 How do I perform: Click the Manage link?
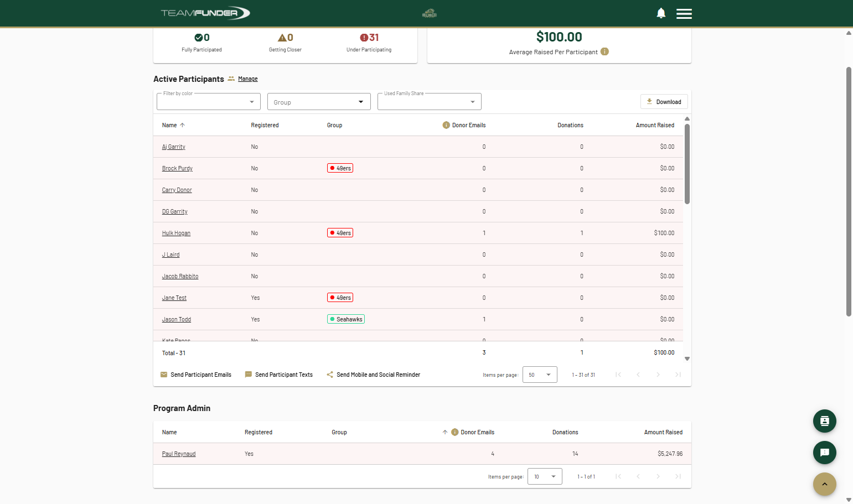[x=248, y=79]
